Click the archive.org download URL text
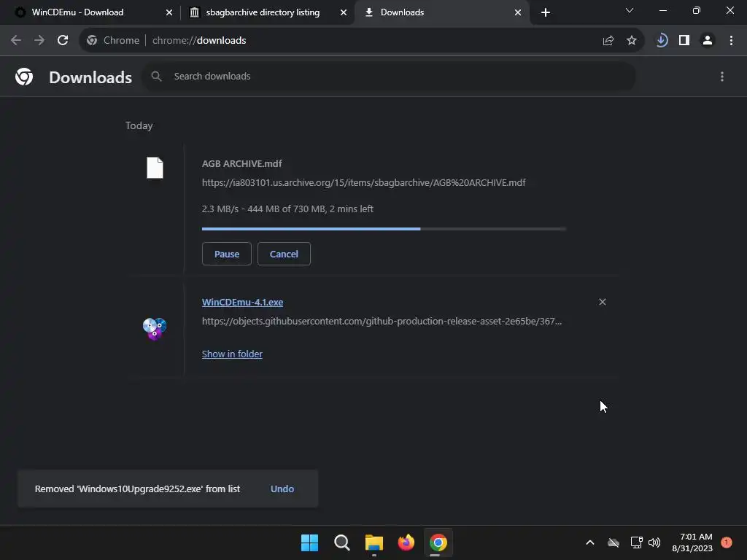747x560 pixels. click(x=363, y=182)
